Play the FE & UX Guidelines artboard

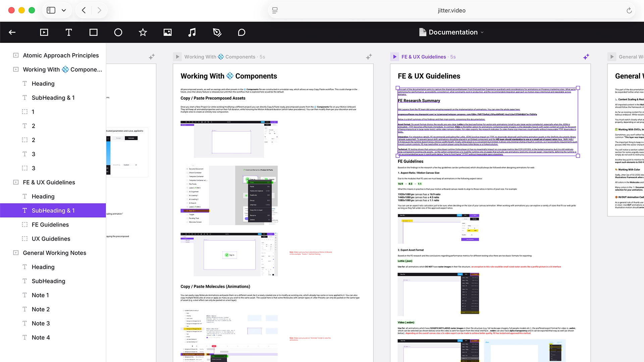click(x=395, y=57)
